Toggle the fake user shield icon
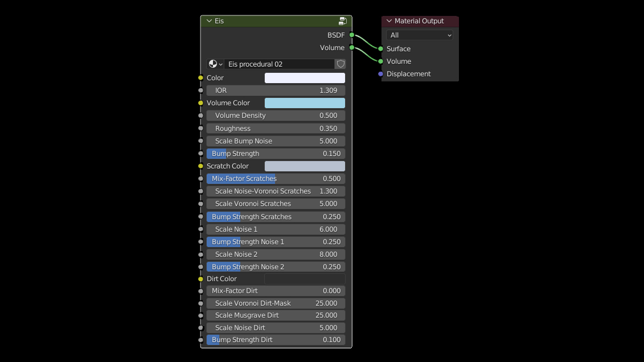 341,64
